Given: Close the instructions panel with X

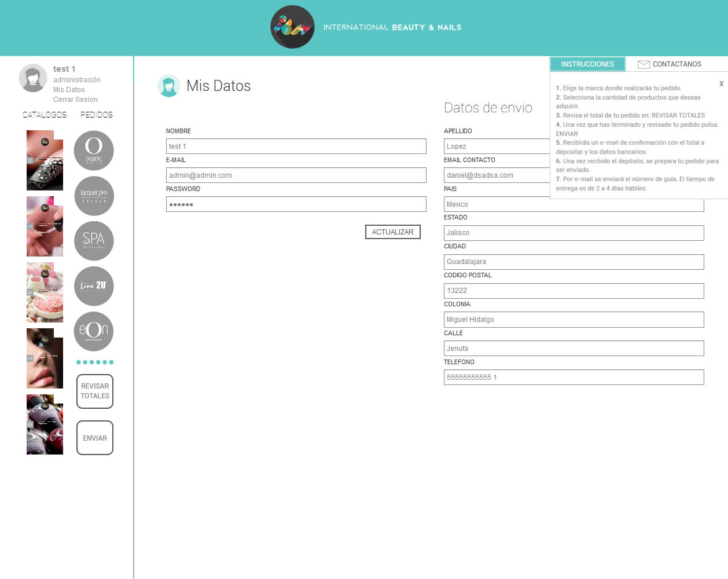Looking at the screenshot, I should (721, 84).
